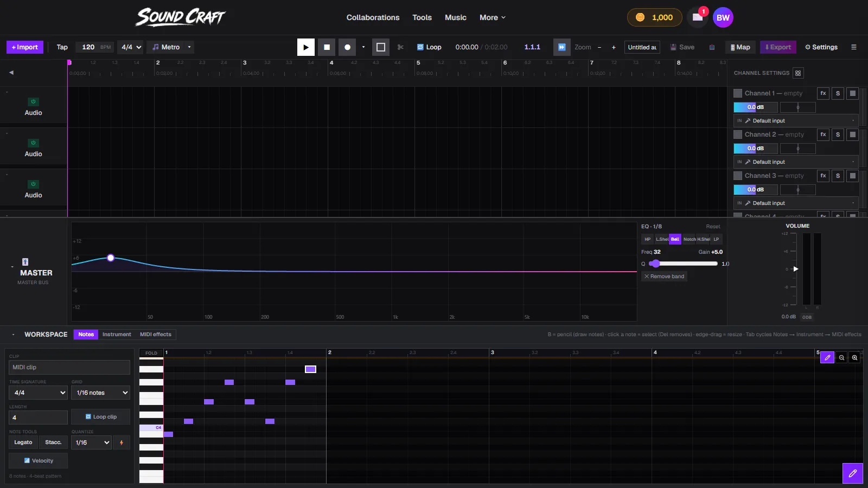This screenshot has width=868, height=488.
Task: Export the project
Action: [778, 47]
